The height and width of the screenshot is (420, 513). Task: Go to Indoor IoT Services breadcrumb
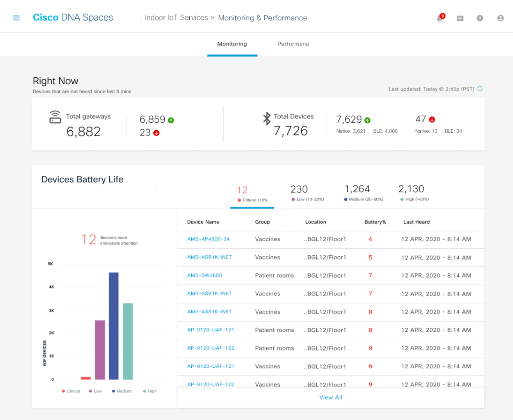coord(176,18)
